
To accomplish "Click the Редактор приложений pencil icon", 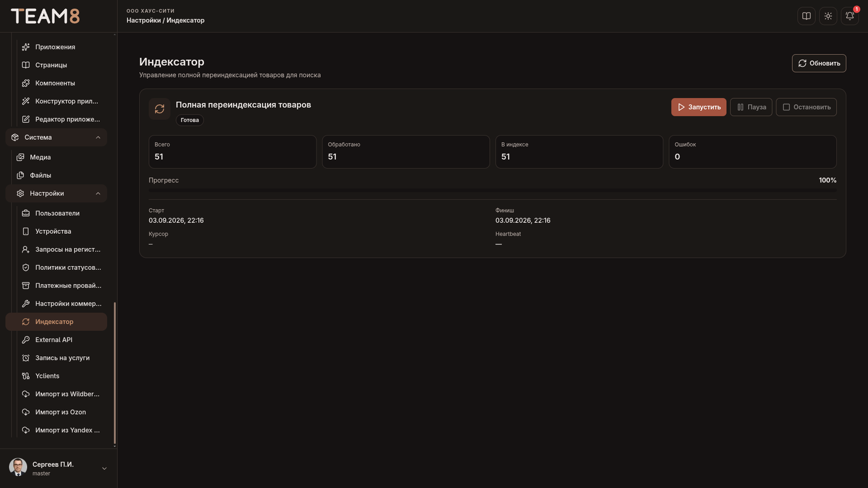I will coord(26,119).
